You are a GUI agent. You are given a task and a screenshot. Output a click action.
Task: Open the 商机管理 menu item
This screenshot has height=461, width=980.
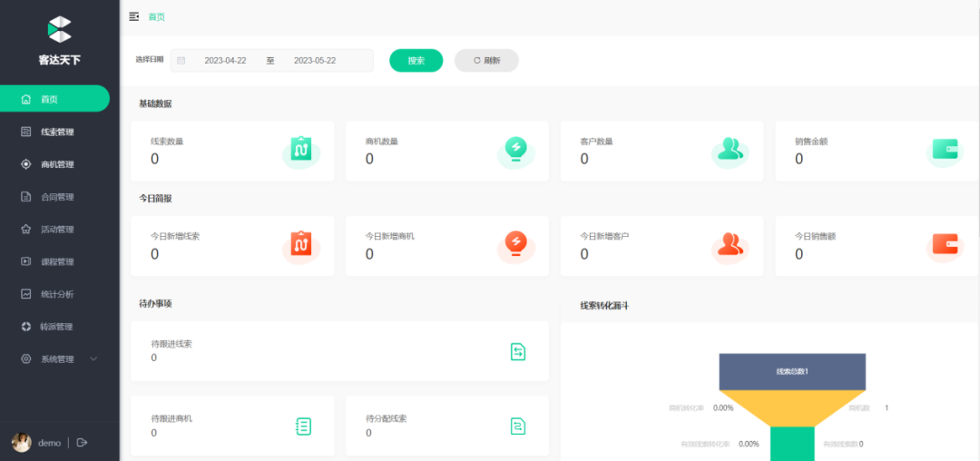coord(59,164)
